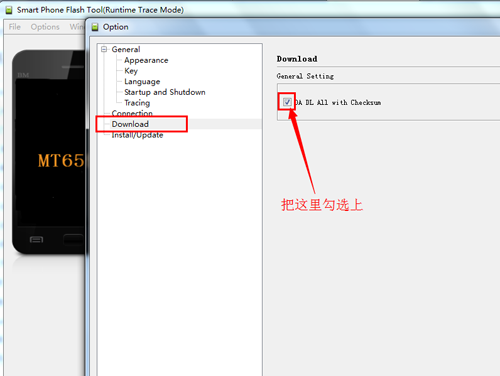The width and height of the screenshot is (500, 376).
Task: Open the File menu in Flash Tool
Action: coord(15,27)
